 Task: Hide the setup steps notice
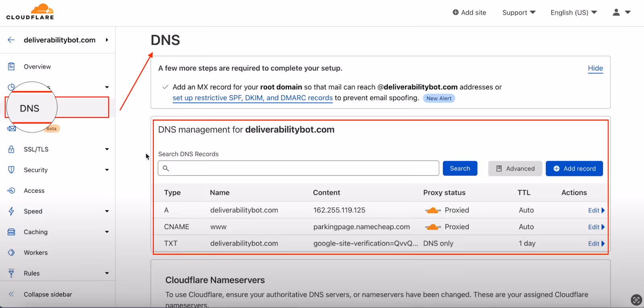(595, 68)
